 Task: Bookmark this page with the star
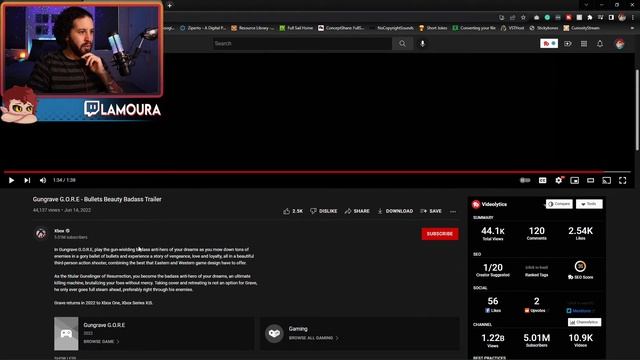point(523,18)
